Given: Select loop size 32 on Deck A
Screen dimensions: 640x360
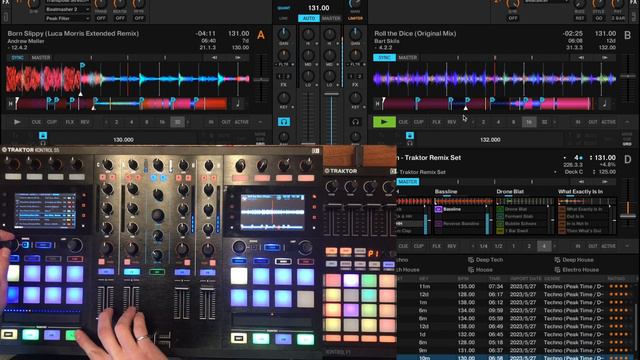Looking at the screenshot, I should pyautogui.click(x=177, y=122).
